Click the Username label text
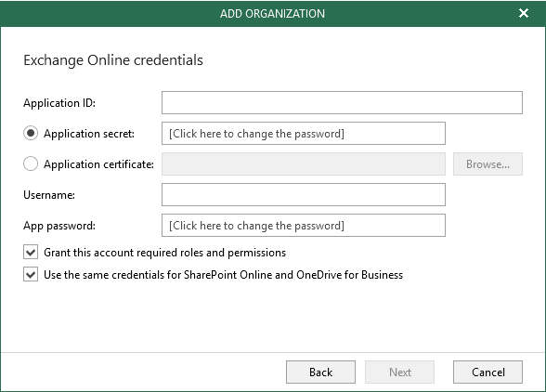 49,195
